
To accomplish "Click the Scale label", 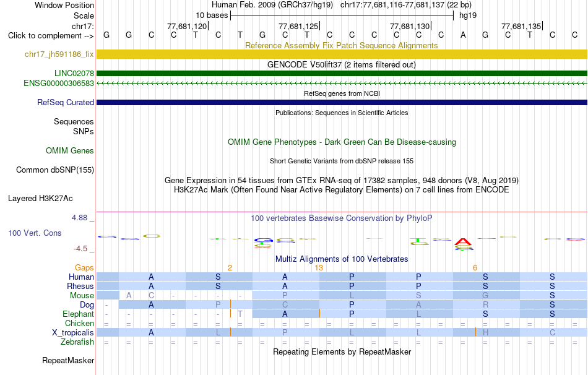I will click(84, 15).
